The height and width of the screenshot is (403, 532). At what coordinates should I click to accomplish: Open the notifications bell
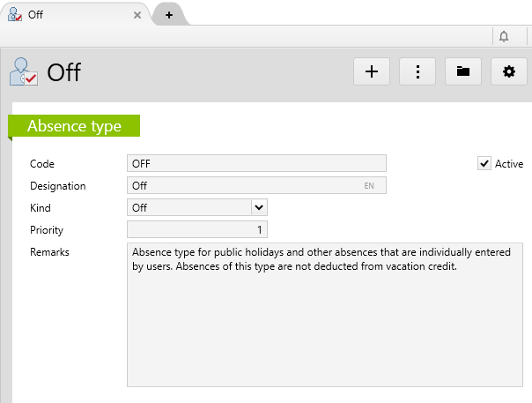click(x=504, y=36)
